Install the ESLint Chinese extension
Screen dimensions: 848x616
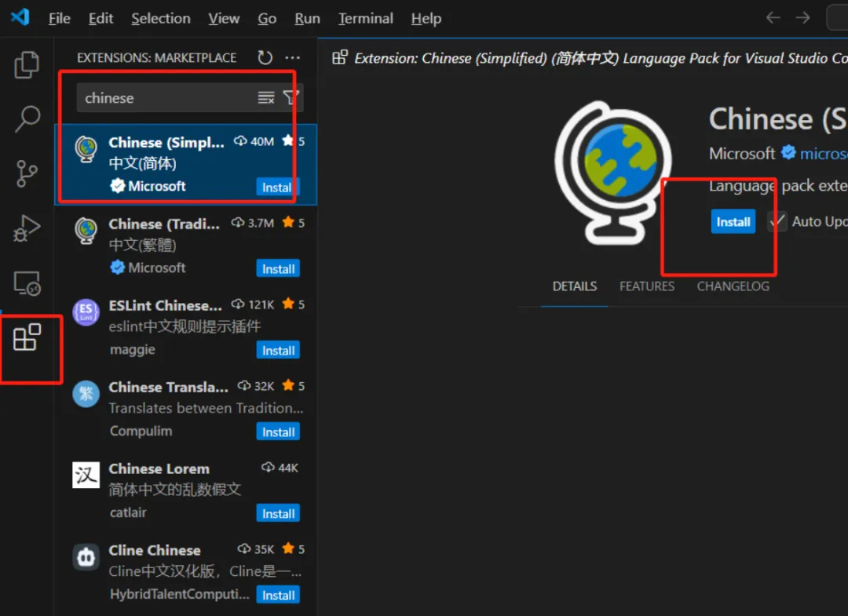click(x=278, y=350)
